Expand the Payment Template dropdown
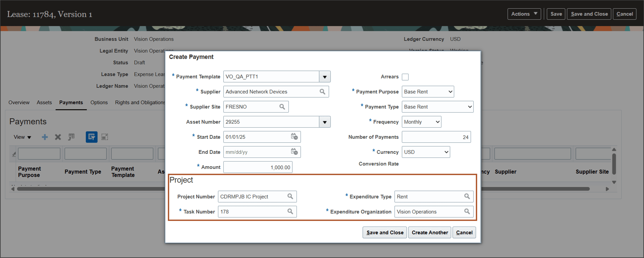Screen dimensions: 644x258 click(x=324, y=77)
